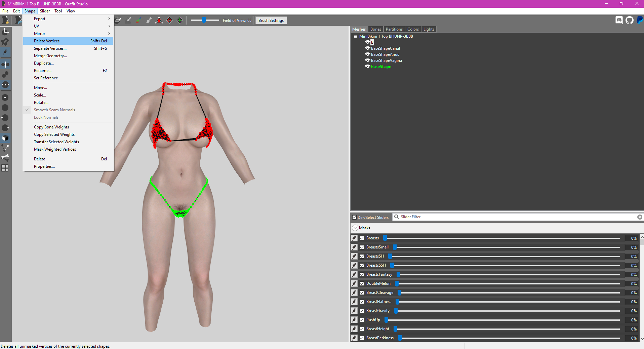Switch to the Lights tab
The height and width of the screenshot is (349, 644).
click(429, 29)
